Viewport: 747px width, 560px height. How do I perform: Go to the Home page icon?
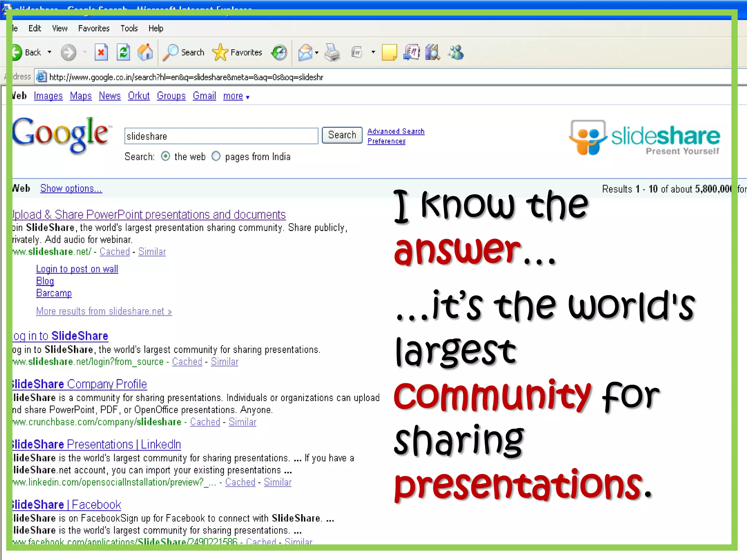[145, 52]
